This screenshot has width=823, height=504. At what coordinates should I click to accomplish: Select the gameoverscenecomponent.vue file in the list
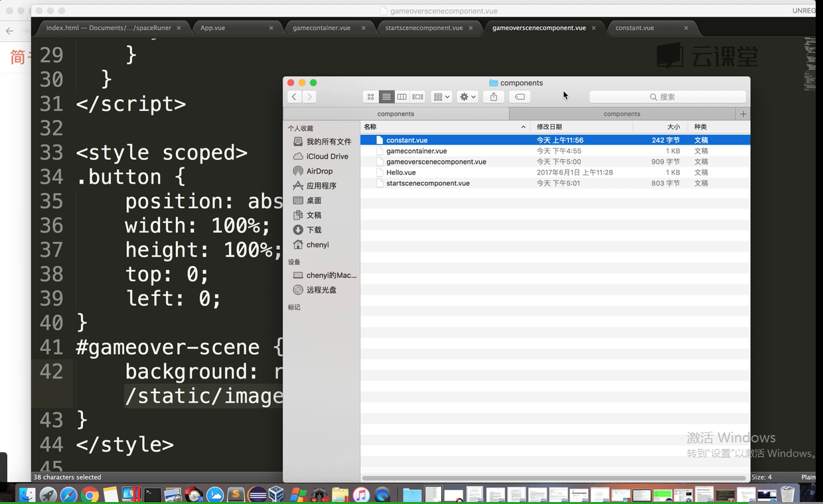click(436, 162)
